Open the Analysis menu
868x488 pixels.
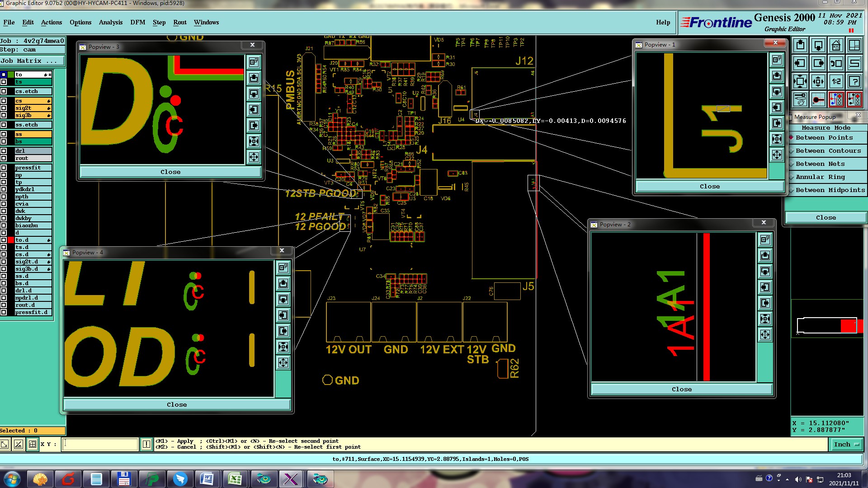110,22
